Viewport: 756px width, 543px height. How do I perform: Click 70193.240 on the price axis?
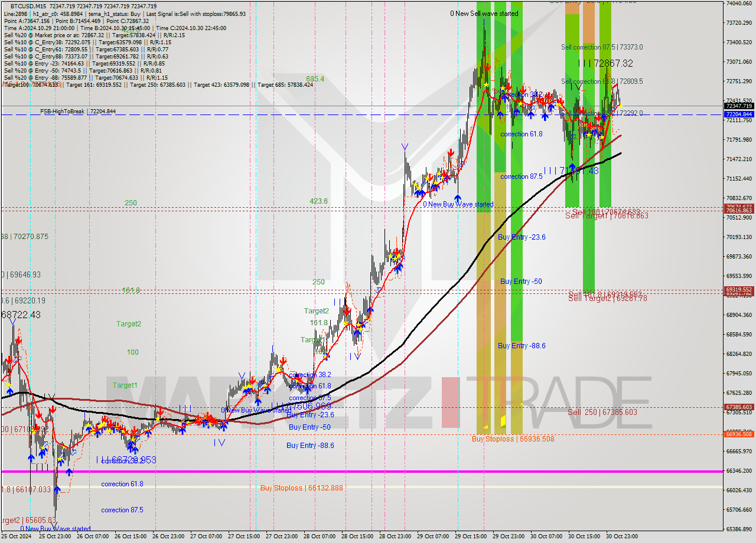[738, 237]
